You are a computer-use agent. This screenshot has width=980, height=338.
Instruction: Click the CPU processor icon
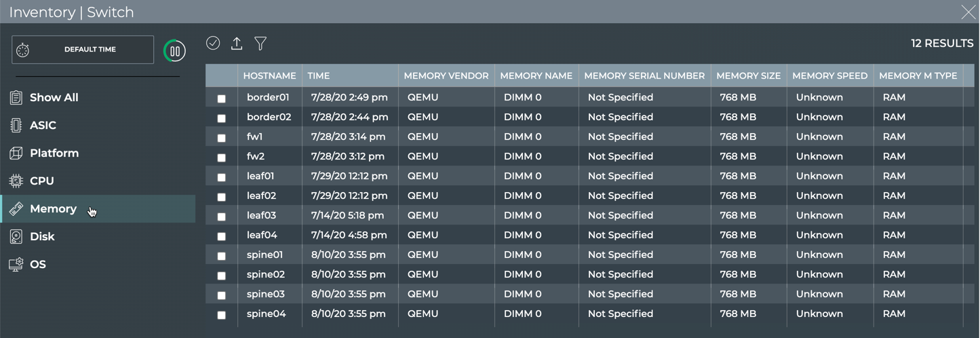click(x=16, y=181)
